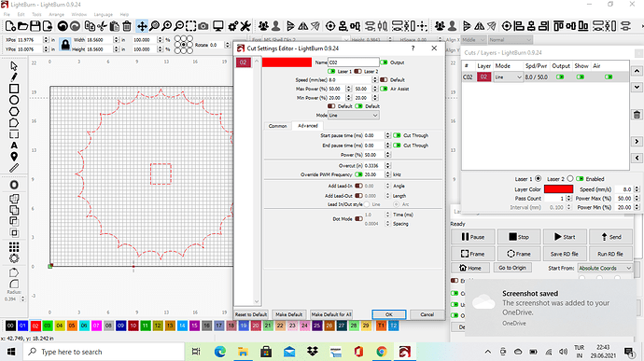Image resolution: width=644 pixels, height=361 pixels.
Task: Toggle Override PWM Frequency switch
Action: pos(358,174)
